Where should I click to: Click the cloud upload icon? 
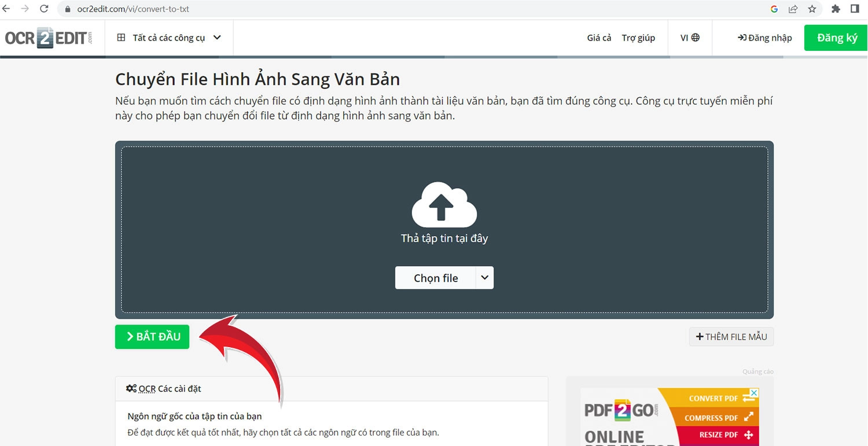point(444,204)
